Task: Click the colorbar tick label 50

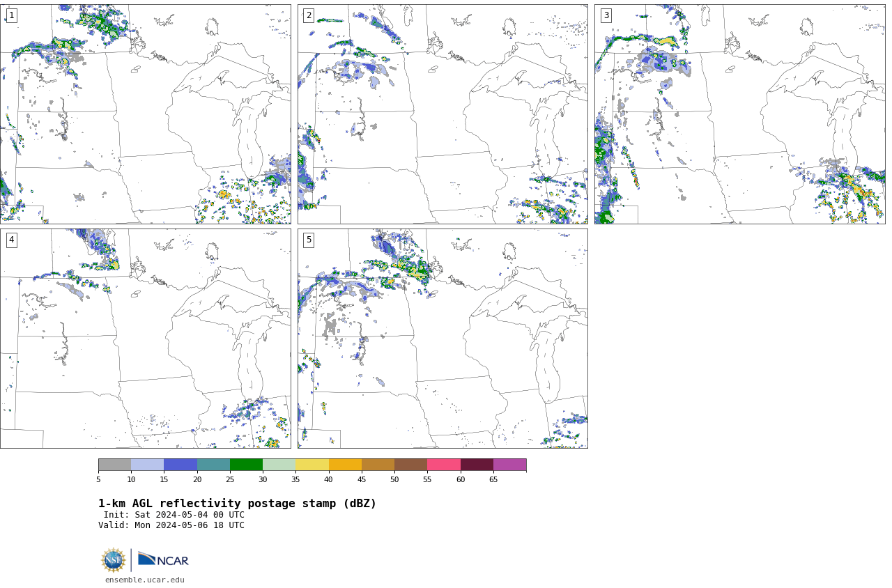Action: click(394, 479)
